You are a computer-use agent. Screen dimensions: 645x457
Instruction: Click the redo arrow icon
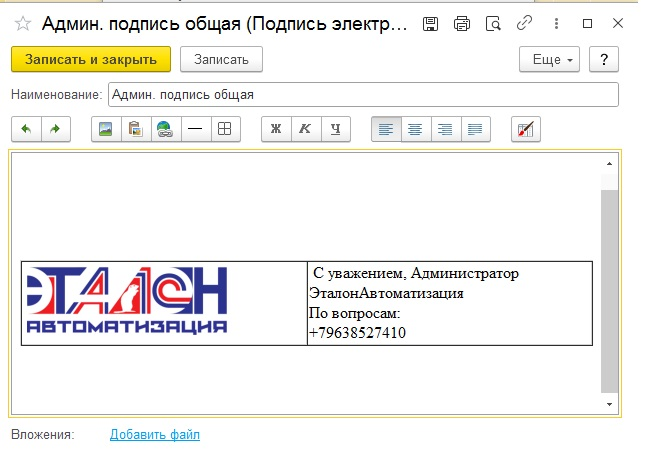click(x=55, y=129)
